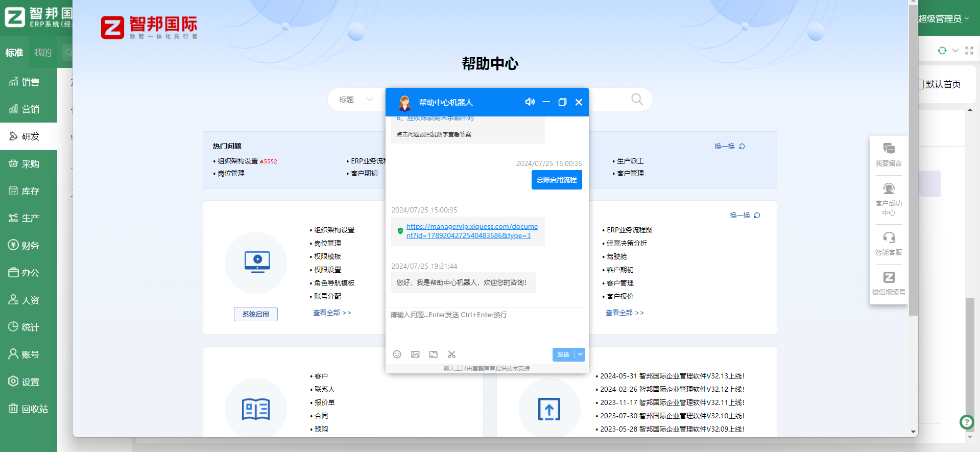Image resolution: width=980 pixels, height=452 pixels.
Task: Expand the 超级管理员 user menu
Action: [943, 19]
